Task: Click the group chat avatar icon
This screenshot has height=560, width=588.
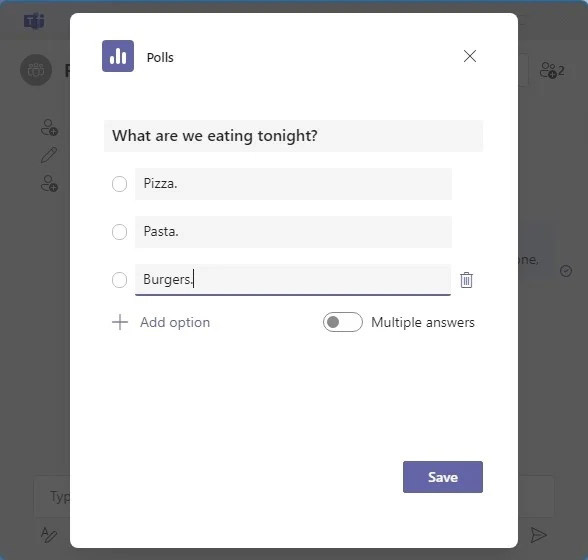Action: [x=36, y=70]
